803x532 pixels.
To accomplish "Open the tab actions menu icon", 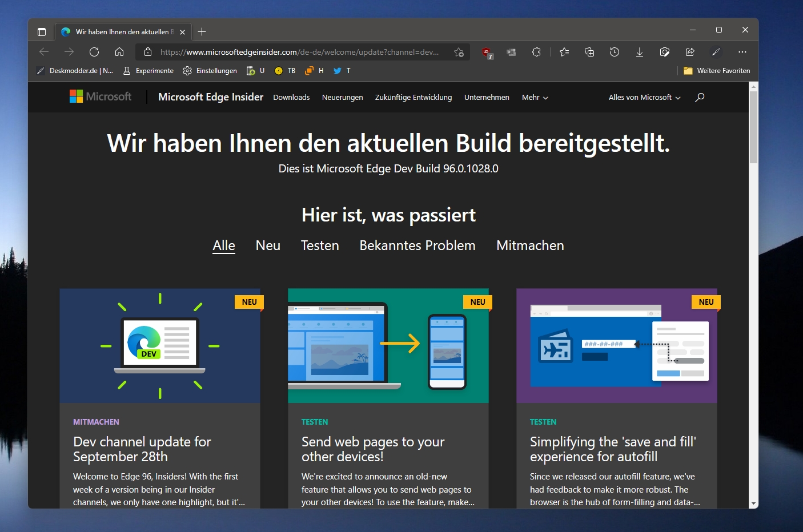I will point(42,32).
